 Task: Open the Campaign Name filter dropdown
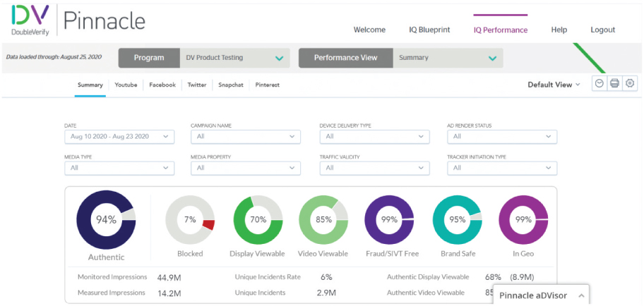[x=245, y=136]
